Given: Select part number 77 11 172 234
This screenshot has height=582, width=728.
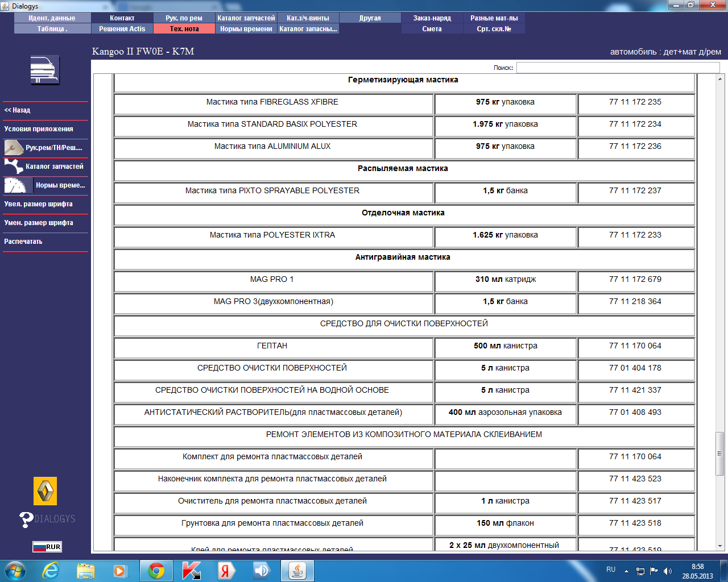Looking at the screenshot, I should coord(635,124).
